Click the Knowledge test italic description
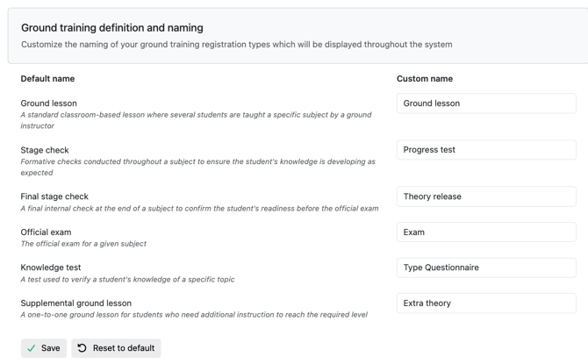The height and width of the screenshot is (364, 588). [127, 279]
